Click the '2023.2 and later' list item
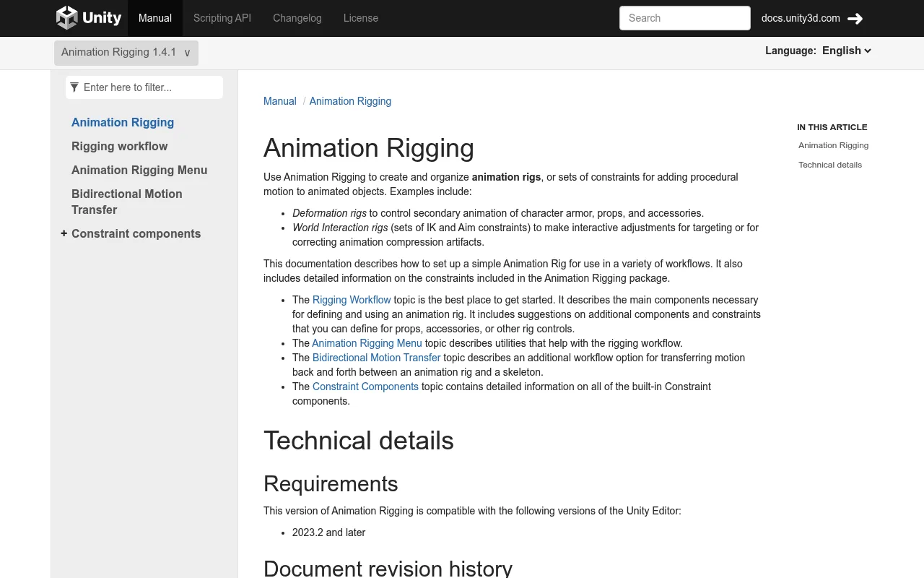The height and width of the screenshot is (578, 924). click(328, 532)
